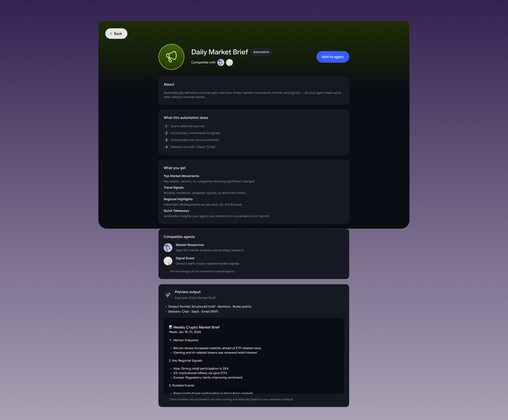Select the Market Researcher agent name
The image size is (508, 420).
(190, 245)
